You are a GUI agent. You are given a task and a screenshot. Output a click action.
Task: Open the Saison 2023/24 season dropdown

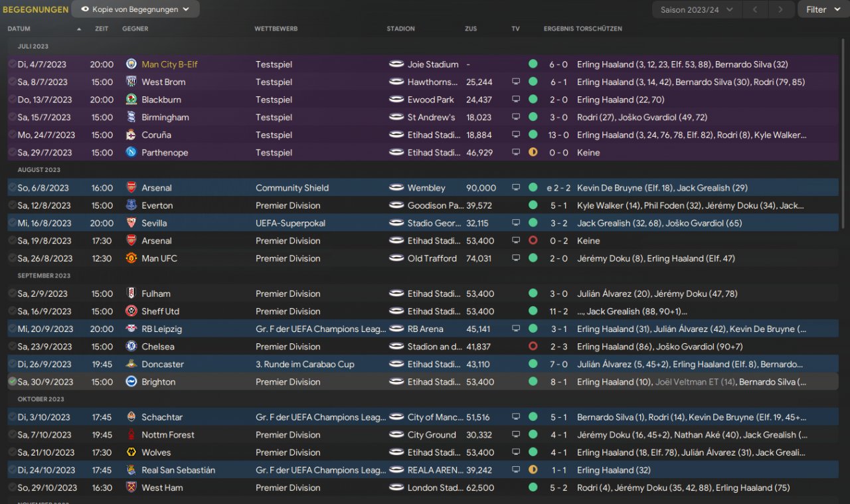click(697, 9)
